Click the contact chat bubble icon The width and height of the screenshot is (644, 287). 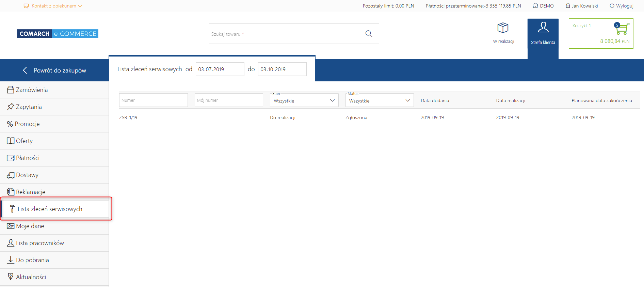pyautogui.click(x=26, y=6)
